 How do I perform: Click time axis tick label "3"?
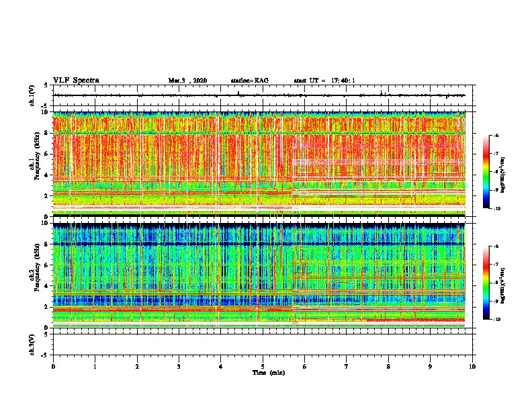point(179,367)
